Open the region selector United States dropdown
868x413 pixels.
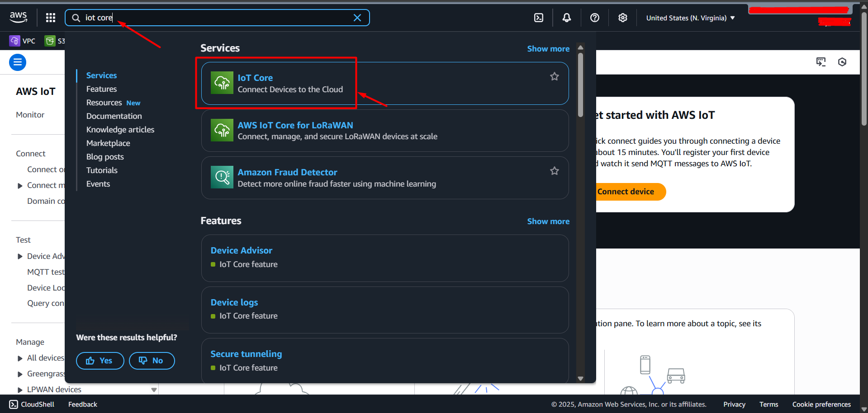[690, 18]
